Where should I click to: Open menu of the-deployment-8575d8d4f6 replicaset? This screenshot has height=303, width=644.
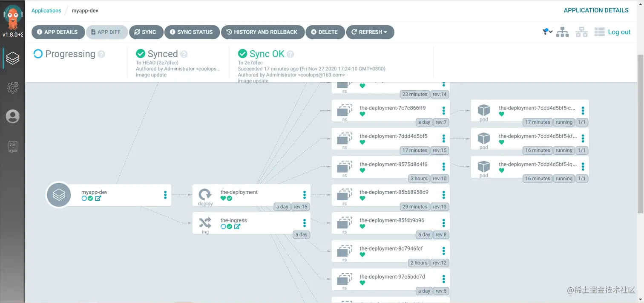(x=444, y=167)
